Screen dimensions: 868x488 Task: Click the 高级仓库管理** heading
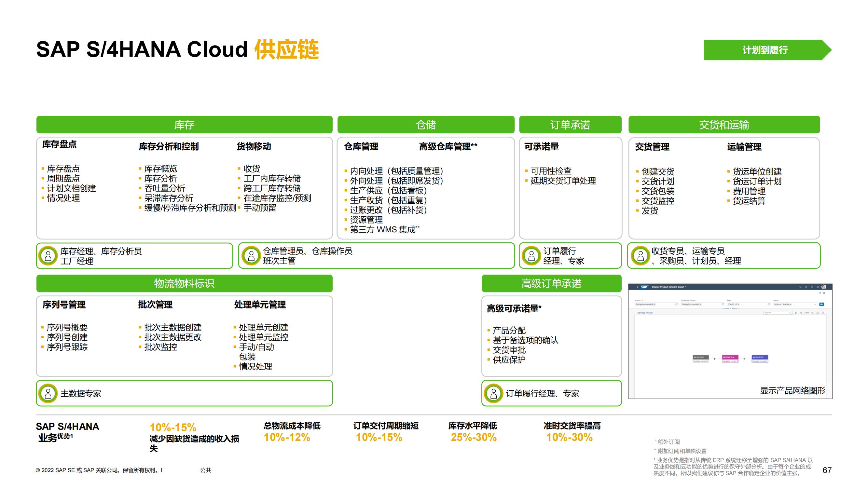click(x=448, y=146)
